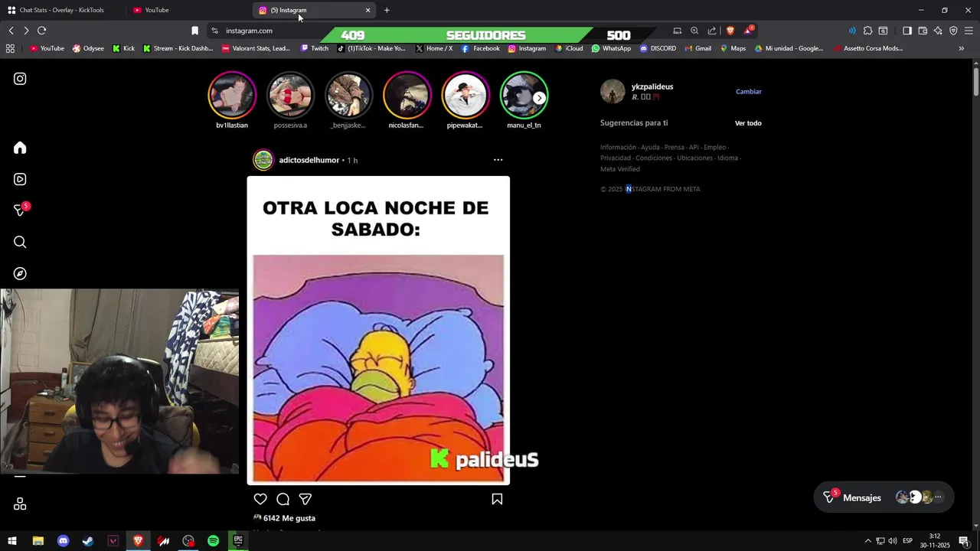
Task: Open Gmail bookmark
Action: point(697,48)
